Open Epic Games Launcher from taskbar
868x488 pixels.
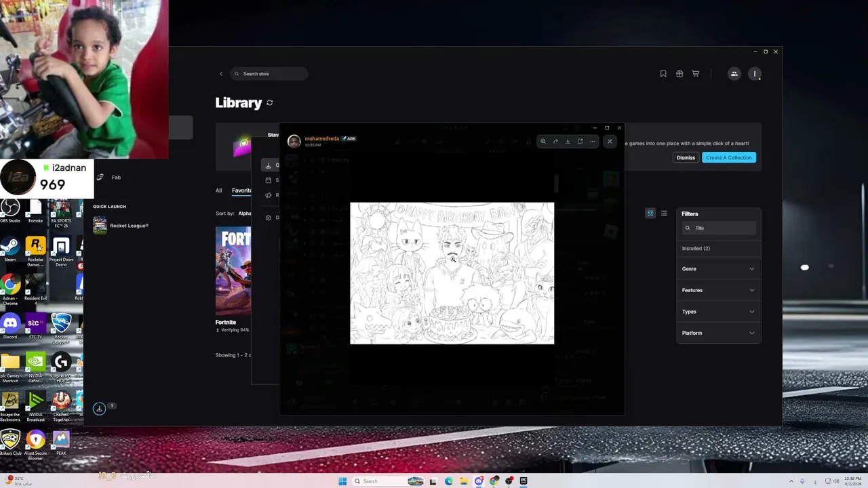point(524,481)
